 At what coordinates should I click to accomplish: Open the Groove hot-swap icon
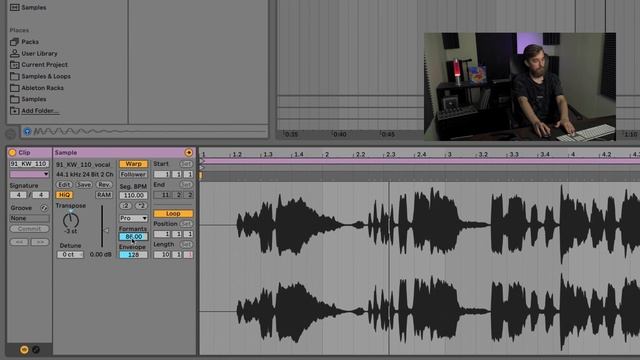44,208
